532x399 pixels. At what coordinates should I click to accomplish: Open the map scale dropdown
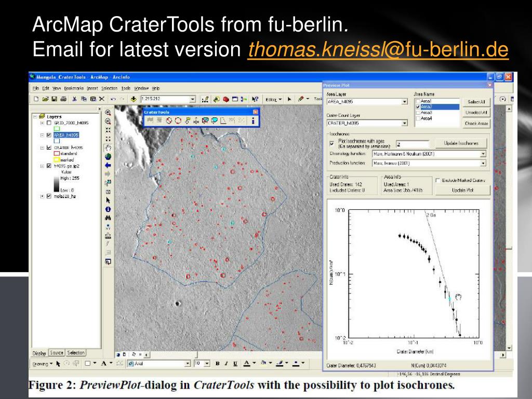coord(193,99)
